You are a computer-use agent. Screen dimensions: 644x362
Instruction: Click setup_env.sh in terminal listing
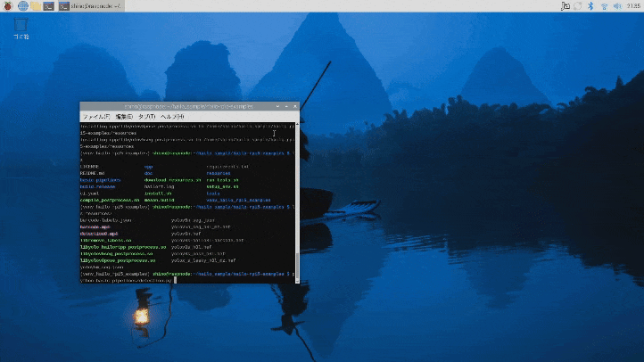pyautogui.click(x=222, y=186)
